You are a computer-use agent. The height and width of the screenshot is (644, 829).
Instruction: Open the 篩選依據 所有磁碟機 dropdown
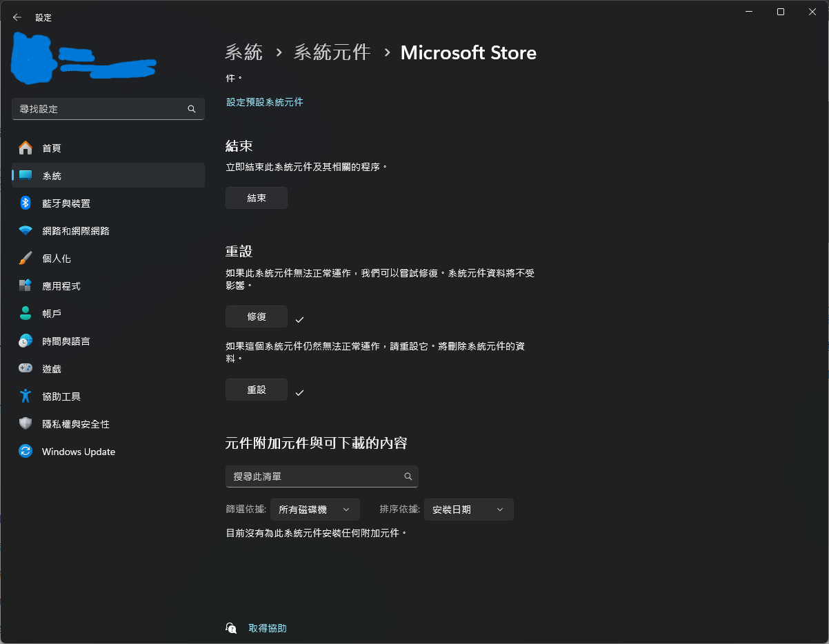pyautogui.click(x=315, y=510)
